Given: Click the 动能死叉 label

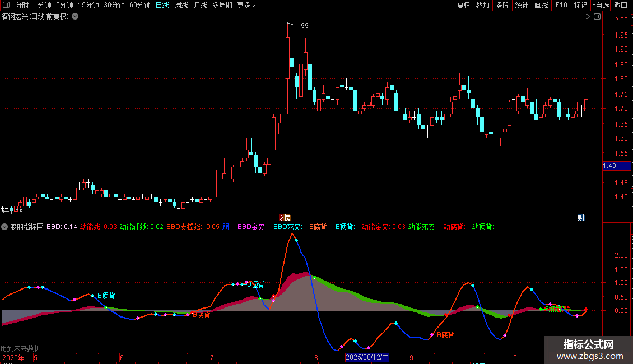Looking at the screenshot, I should 424,227.
